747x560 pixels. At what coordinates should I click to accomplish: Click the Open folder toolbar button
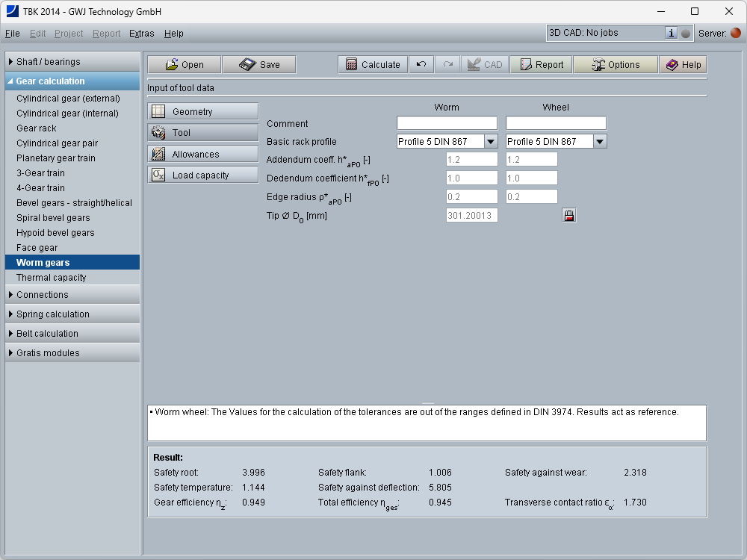[x=185, y=65]
